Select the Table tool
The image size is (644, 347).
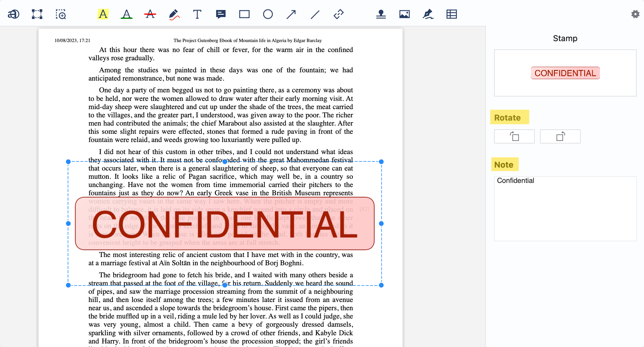452,14
